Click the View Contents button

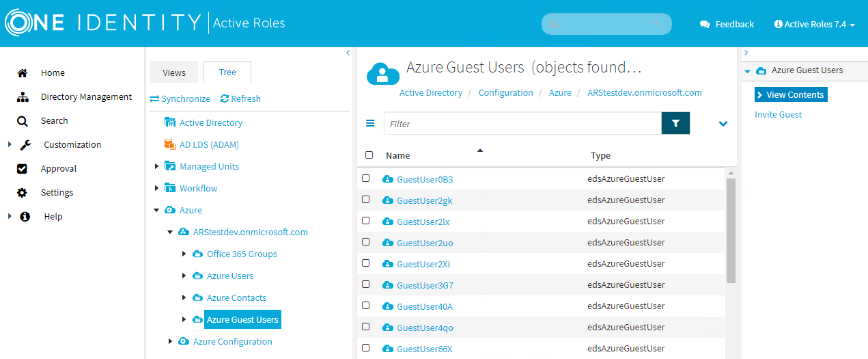pyautogui.click(x=791, y=94)
